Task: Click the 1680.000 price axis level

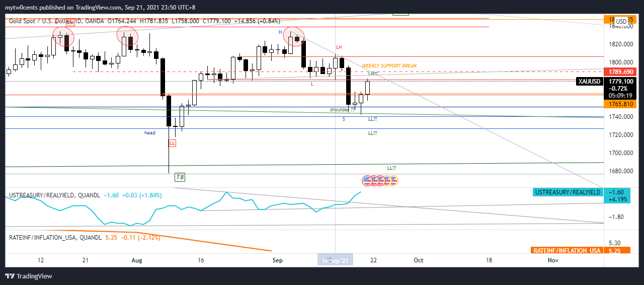Action: click(620, 171)
